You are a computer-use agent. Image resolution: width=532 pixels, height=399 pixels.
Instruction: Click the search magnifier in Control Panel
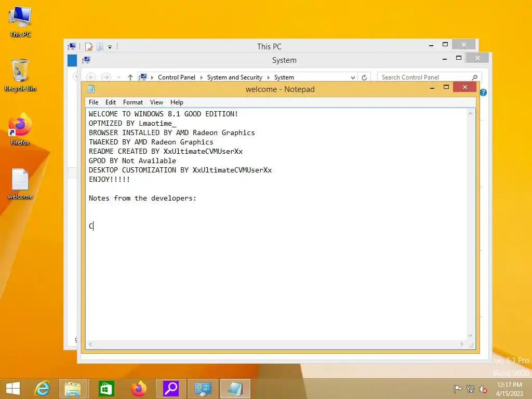pyautogui.click(x=475, y=77)
